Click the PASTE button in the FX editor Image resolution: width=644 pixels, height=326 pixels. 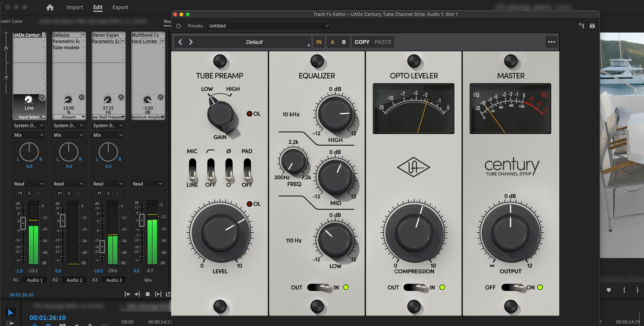[x=383, y=41]
